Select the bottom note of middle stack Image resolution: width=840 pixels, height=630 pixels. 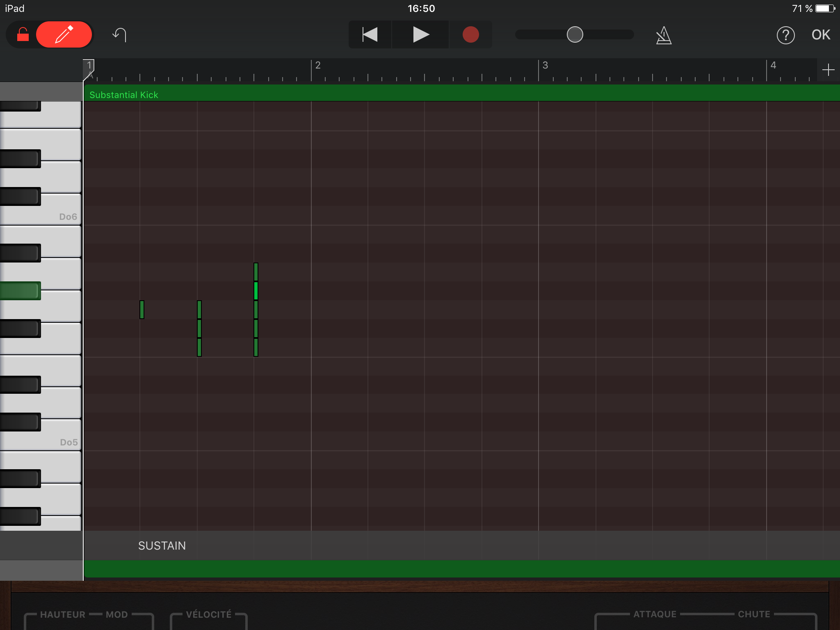click(199, 347)
